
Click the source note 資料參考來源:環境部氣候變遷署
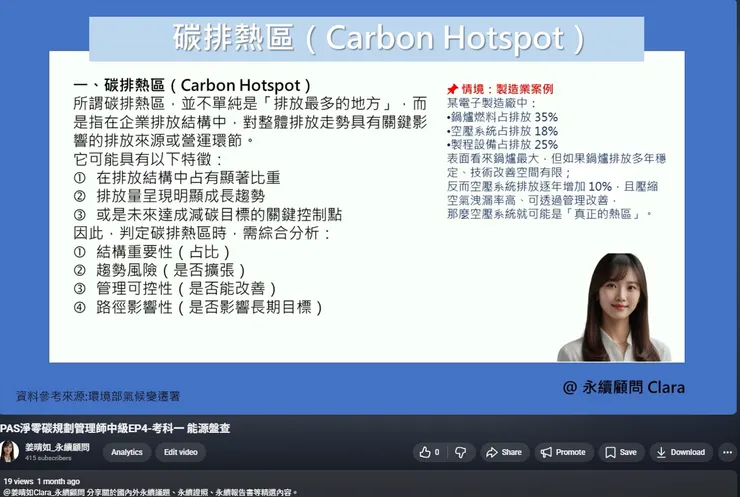98,396
